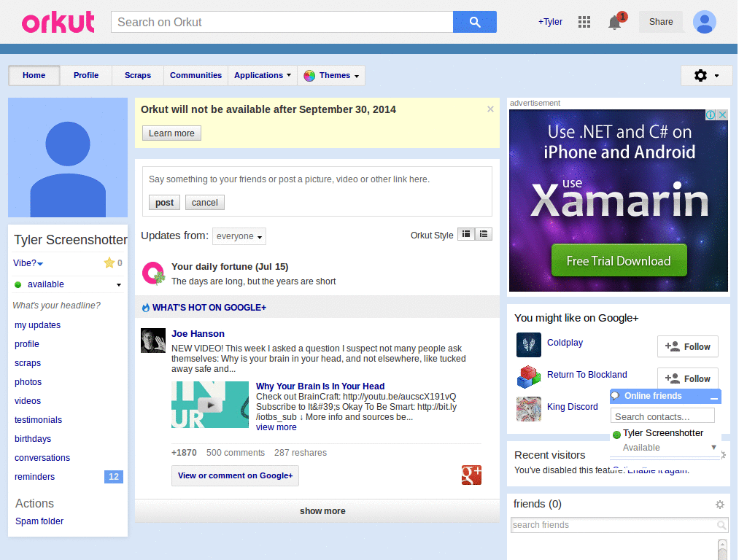Image resolution: width=747 pixels, height=560 pixels.
Task: Open the Return To Blockland icon
Action: pyautogui.click(x=529, y=377)
